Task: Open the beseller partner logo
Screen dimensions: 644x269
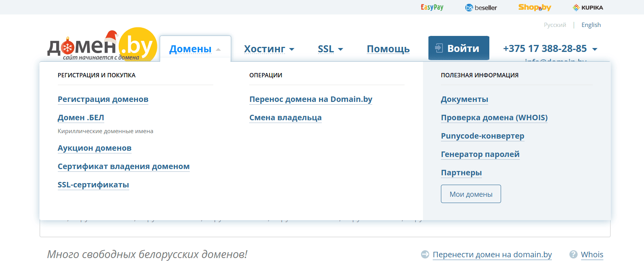Action: [x=481, y=7]
